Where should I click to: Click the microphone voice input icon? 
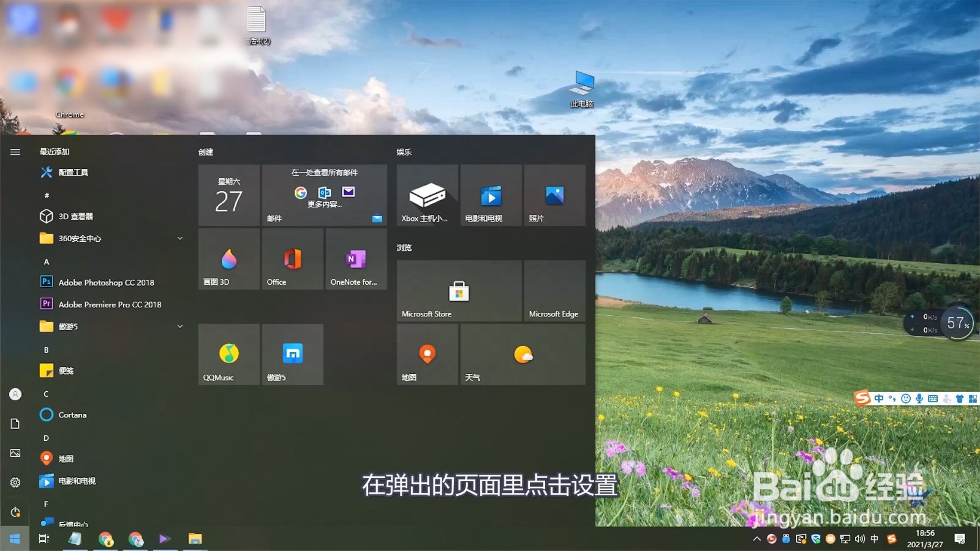point(919,399)
